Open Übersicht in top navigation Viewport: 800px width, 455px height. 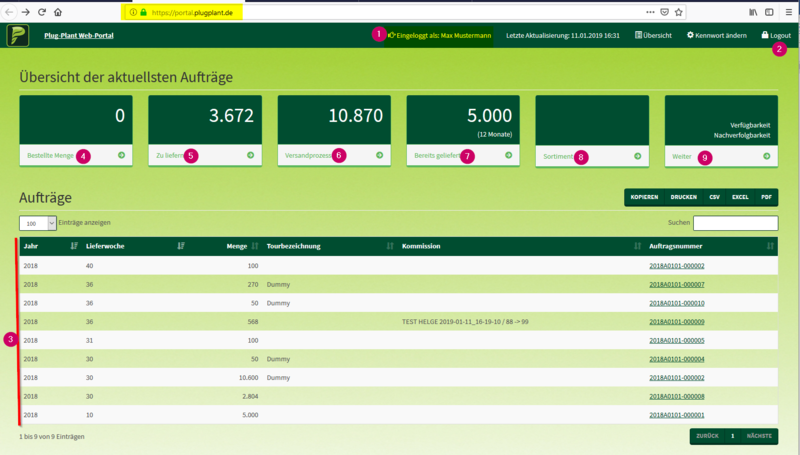653,35
